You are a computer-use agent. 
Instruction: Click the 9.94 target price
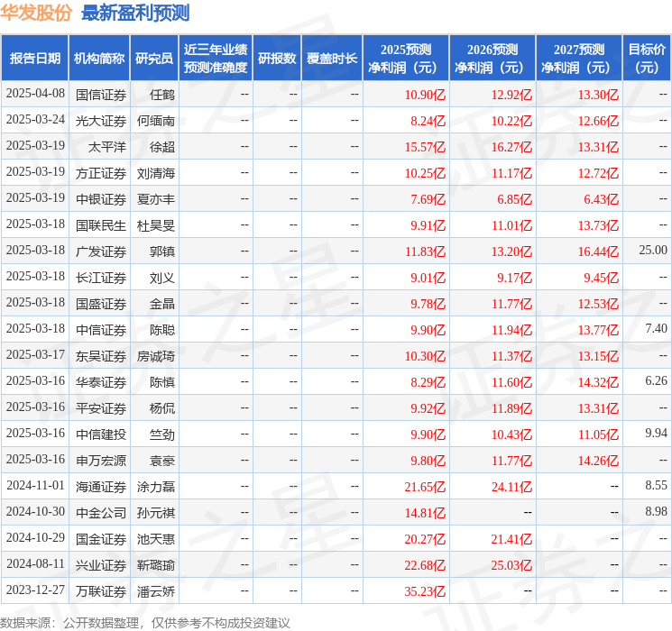click(656, 433)
